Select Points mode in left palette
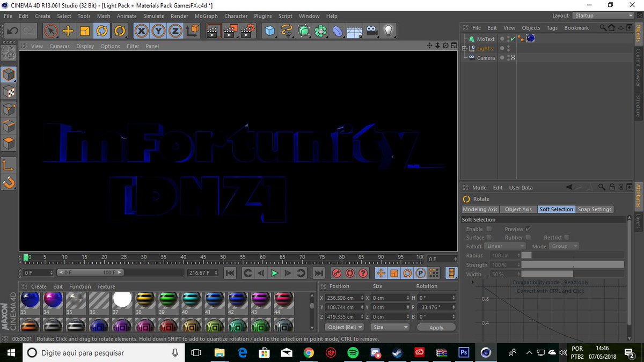The height and width of the screenshot is (362, 644). pos(9,109)
